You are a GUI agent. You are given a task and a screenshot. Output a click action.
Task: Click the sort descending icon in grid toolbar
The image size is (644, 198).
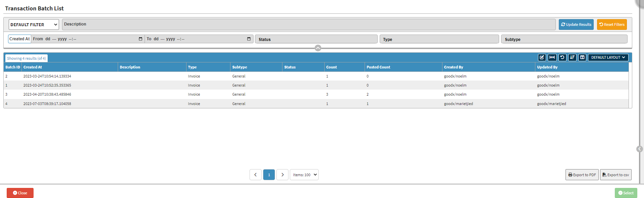pyautogui.click(x=572, y=57)
